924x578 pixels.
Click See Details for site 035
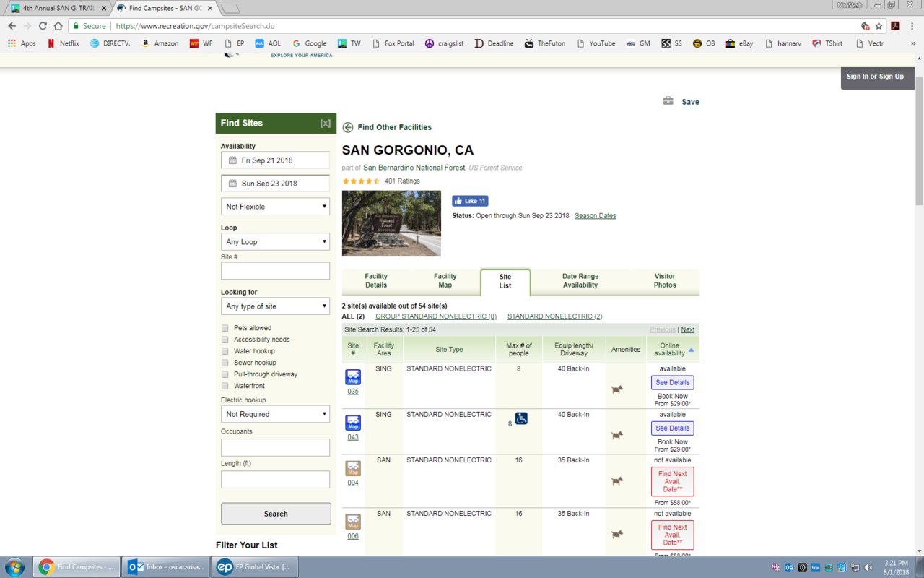tap(672, 382)
